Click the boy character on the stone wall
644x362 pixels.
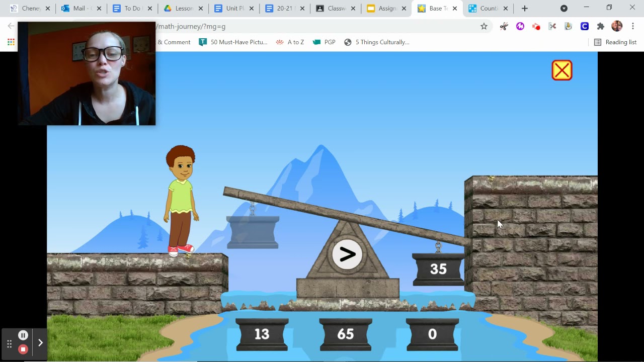pos(181,201)
